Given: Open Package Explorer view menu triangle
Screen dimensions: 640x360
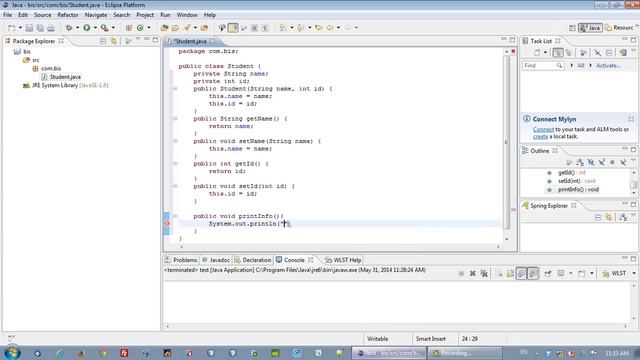Looking at the screenshot, I should pos(138,40).
